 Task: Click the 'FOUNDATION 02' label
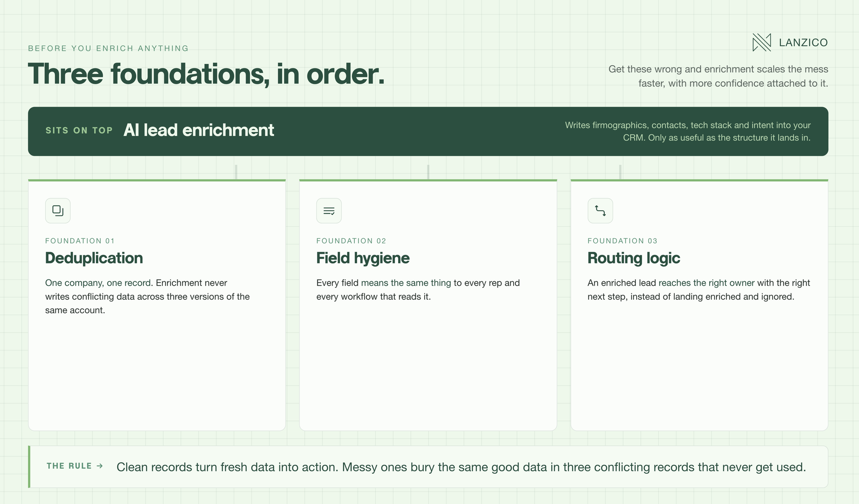(351, 241)
